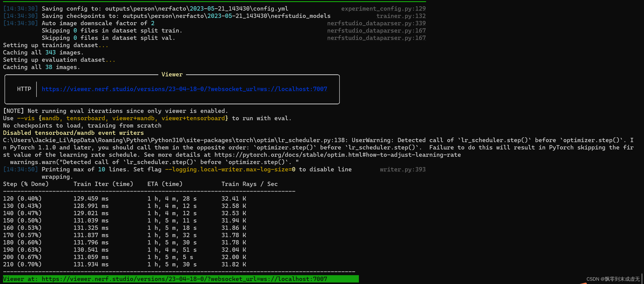
Task: Click the step 210 (0.70%) row
Action: tap(22, 264)
